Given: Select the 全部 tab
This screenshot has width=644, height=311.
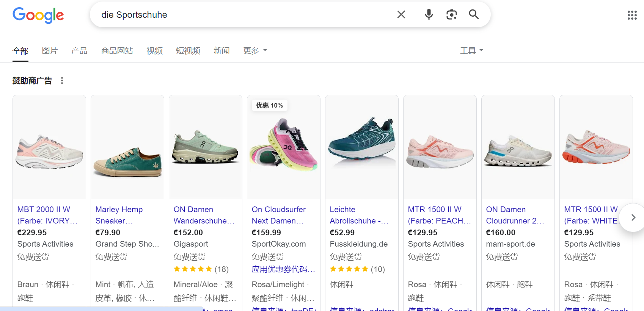Looking at the screenshot, I should [20, 51].
